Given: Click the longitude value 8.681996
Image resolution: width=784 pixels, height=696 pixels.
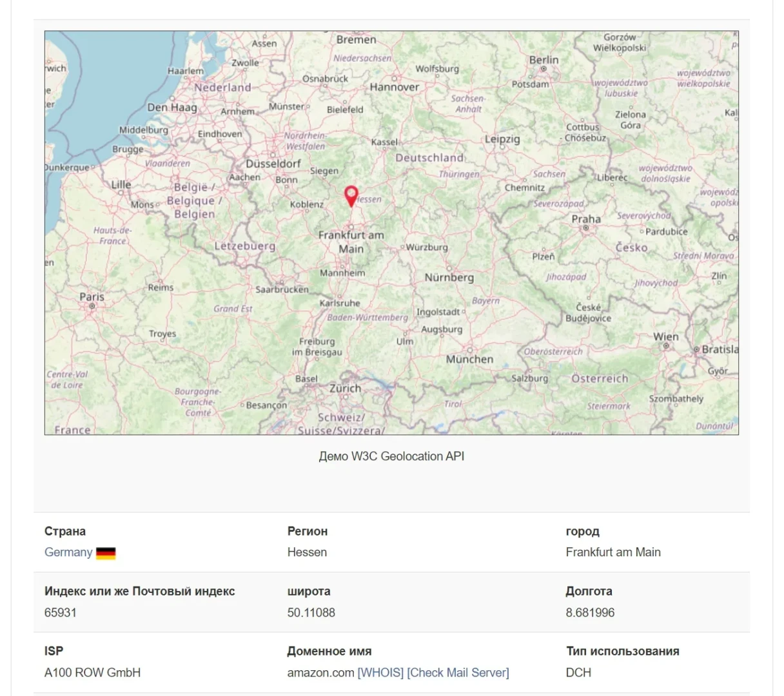Looking at the screenshot, I should (x=590, y=613).
